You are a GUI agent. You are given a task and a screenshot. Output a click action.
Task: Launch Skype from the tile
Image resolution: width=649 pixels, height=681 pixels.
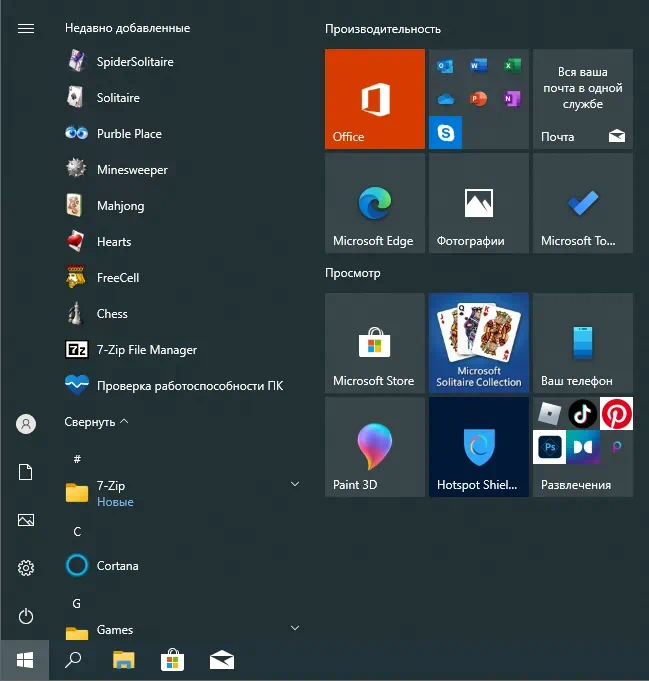[445, 132]
